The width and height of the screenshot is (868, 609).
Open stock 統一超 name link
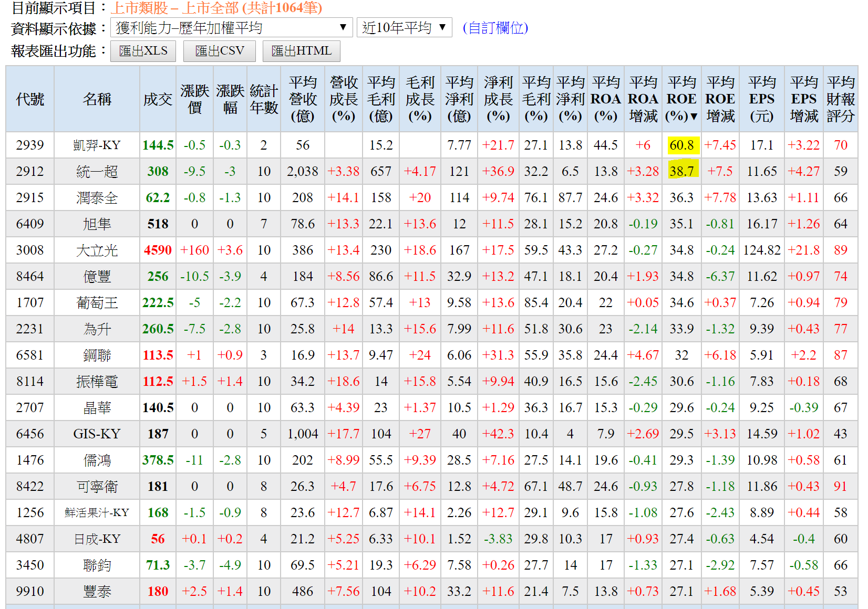tap(97, 171)
